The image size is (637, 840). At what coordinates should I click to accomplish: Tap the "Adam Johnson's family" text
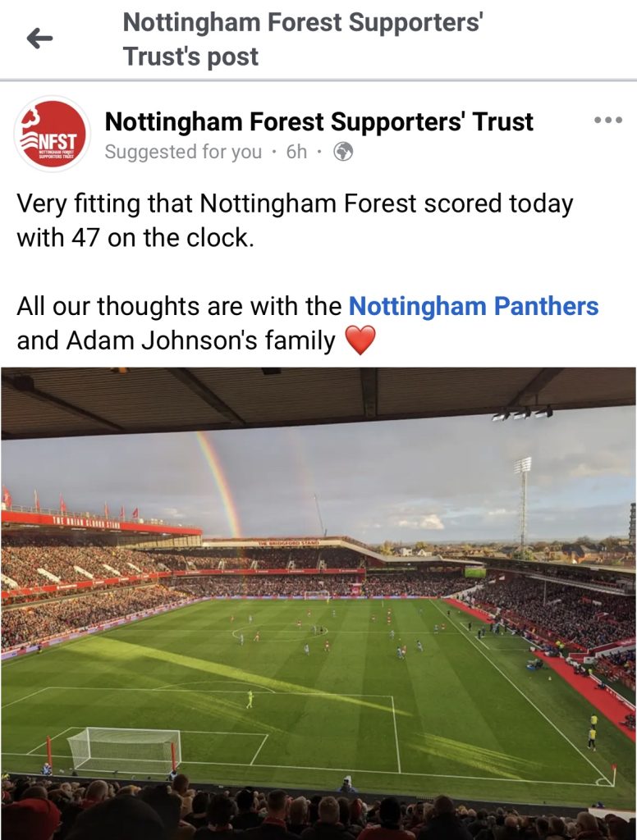point(176,340)
